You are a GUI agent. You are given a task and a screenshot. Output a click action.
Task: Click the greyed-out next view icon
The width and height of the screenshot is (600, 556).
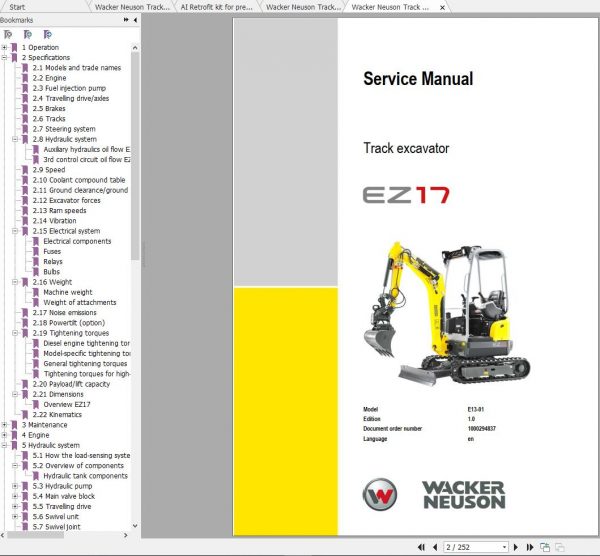tap(559, 547)
